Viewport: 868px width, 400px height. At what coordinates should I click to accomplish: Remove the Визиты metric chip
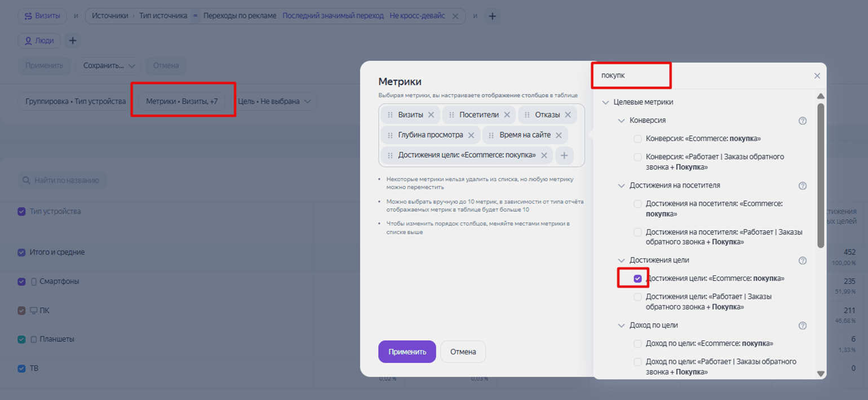click(x=431, y=115)
